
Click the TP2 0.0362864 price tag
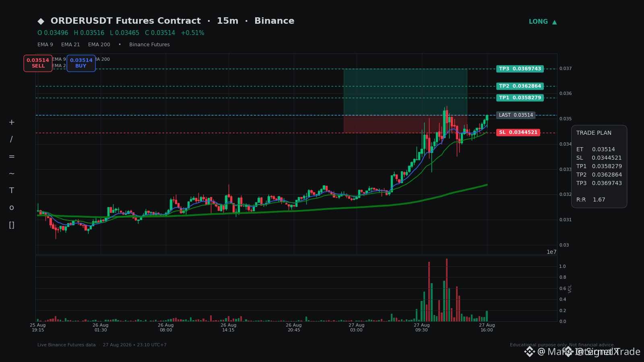(520, 86)
